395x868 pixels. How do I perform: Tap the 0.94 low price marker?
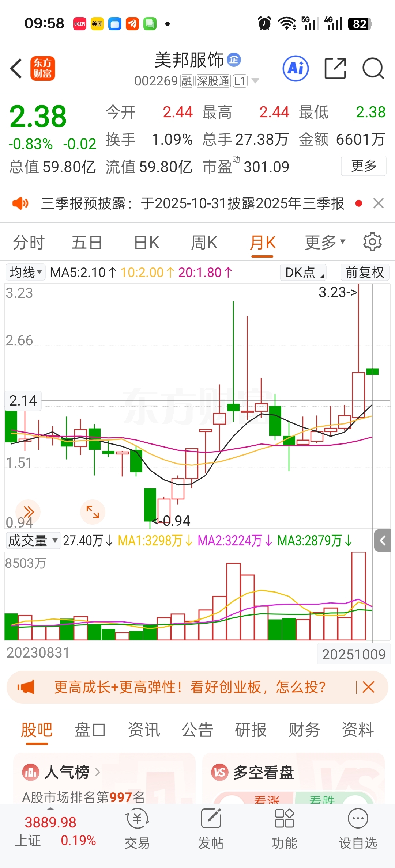pos(172,521)
